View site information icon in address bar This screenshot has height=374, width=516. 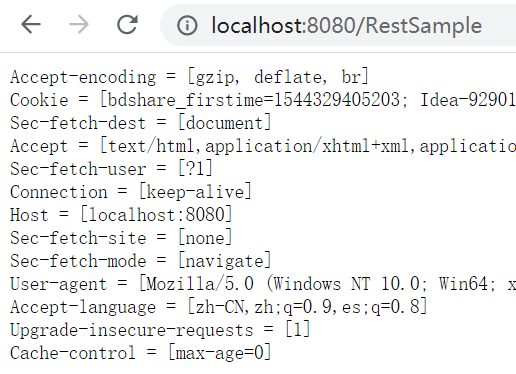pos(187,25)
